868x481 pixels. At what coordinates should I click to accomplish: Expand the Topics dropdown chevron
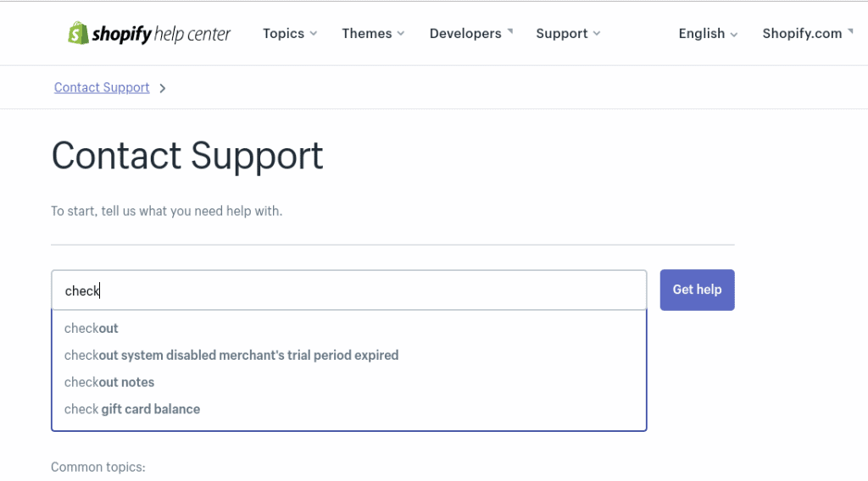coord(314,34)
